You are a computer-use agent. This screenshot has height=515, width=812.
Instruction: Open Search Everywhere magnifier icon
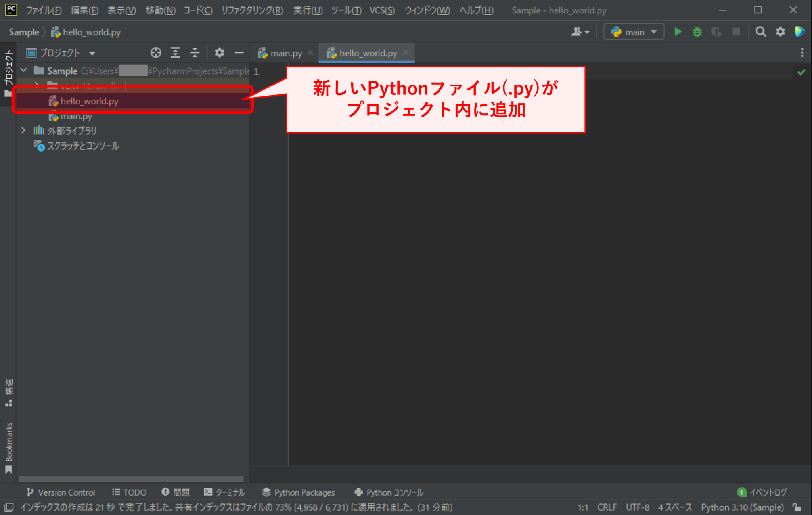760,32
